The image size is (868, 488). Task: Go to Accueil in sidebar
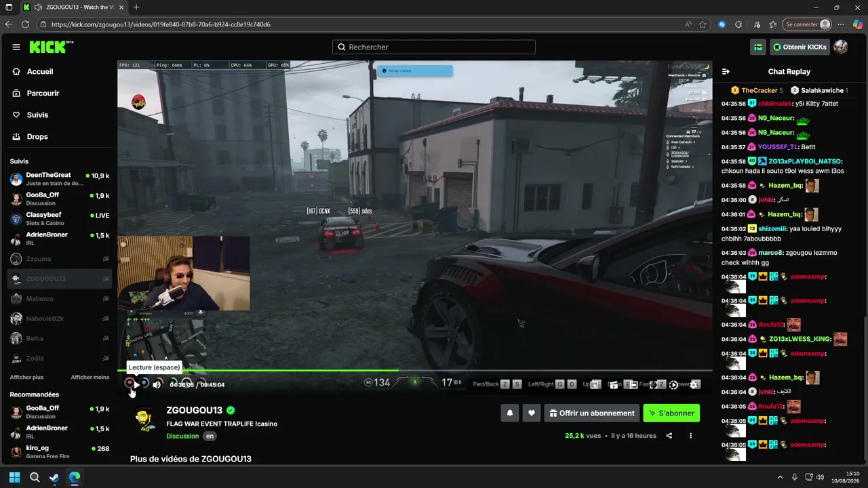[x=40, y=71]
